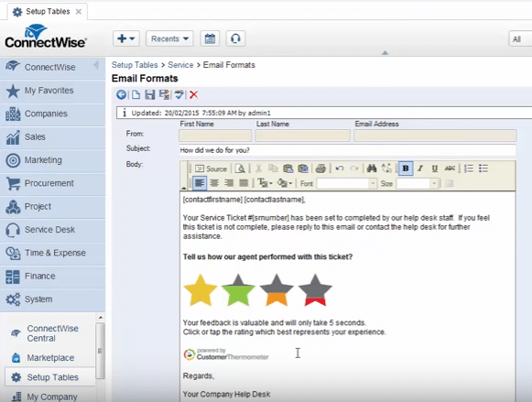This screenshot has width=532, height=402.
Task: Open the text color picker in editor
Action: tap(265, 183)
